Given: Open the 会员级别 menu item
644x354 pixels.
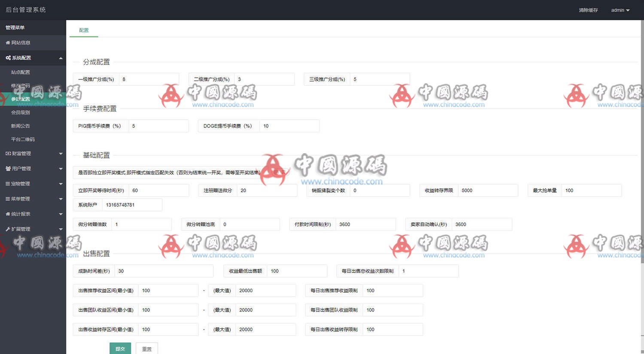Looking at the screenshot, I should point(20,112).
